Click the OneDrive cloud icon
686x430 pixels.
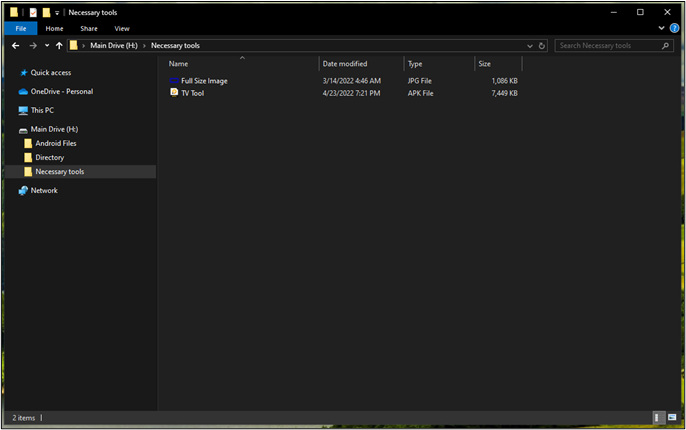point(23,91)
